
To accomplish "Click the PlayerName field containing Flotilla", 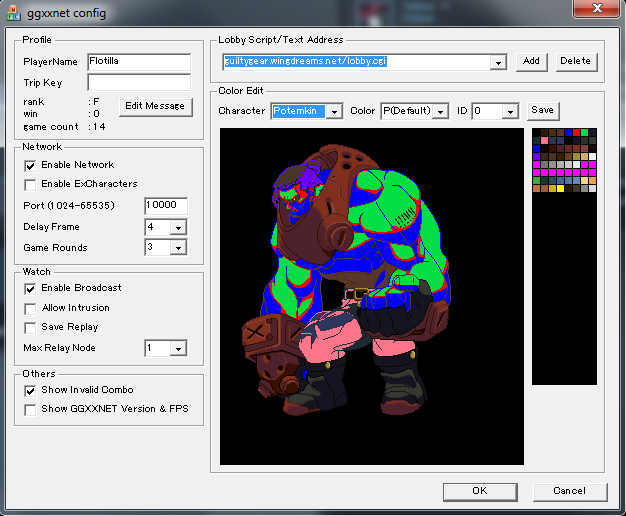I will (x=139, y=62).
